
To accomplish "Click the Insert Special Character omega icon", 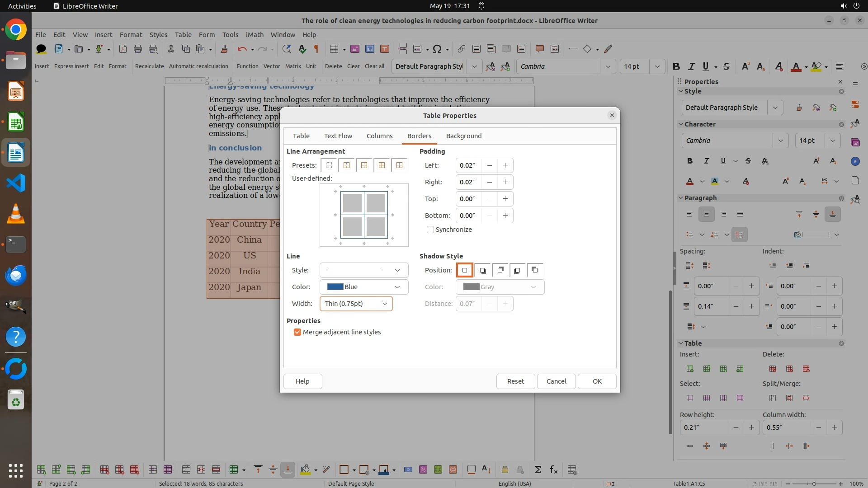I will coord(437,49).
